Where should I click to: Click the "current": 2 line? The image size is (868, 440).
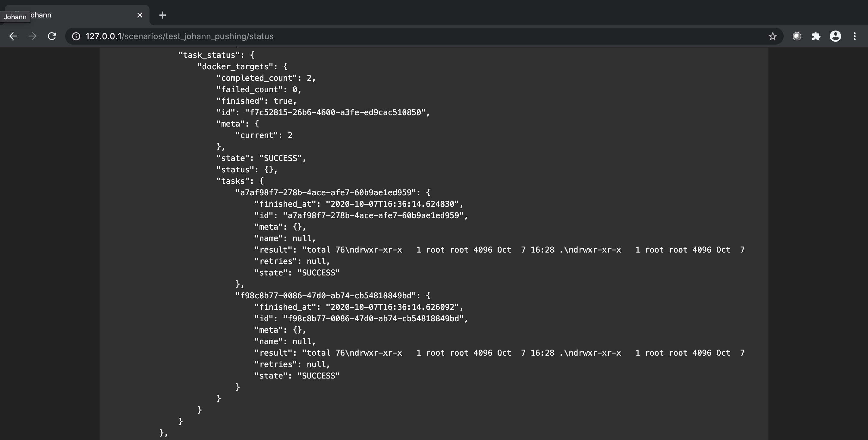264,135
